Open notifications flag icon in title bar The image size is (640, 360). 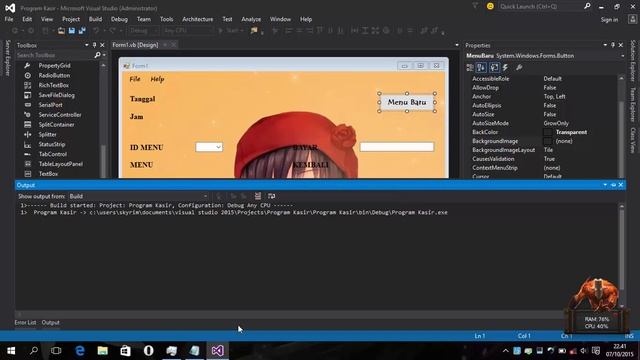coord(476,6)
